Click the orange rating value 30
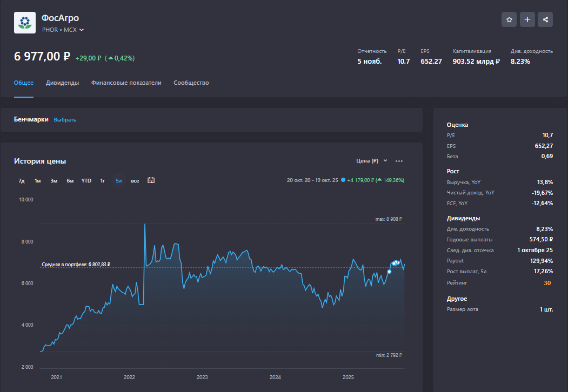This screenshot has width=568, height=392. pos(547,282)
